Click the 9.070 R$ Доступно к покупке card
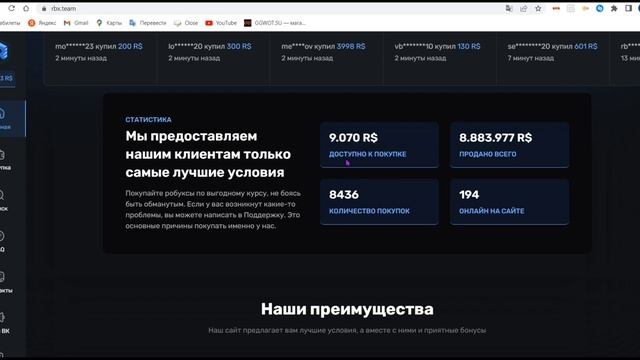This screenshot has width=640, height=360. coord(379,145)
